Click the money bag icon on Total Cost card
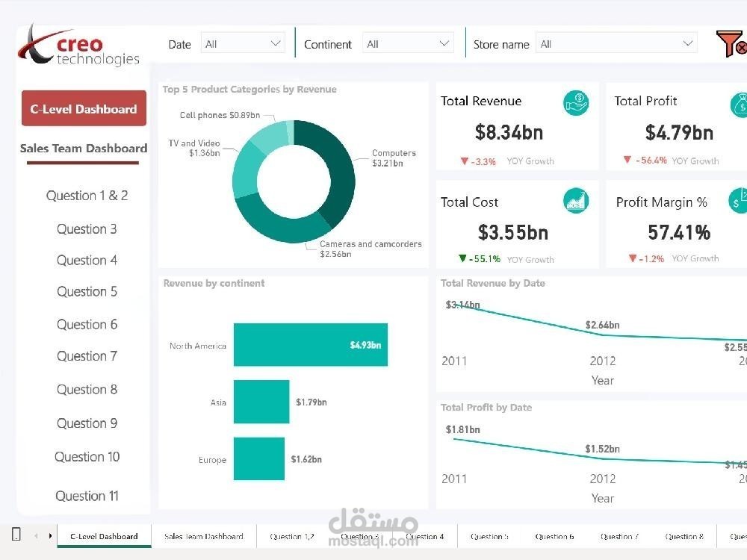 (x=575, y=200)
